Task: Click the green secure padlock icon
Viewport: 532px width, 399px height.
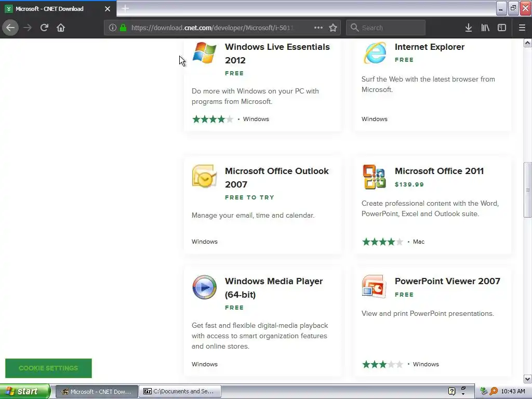Action: [123, 28]
